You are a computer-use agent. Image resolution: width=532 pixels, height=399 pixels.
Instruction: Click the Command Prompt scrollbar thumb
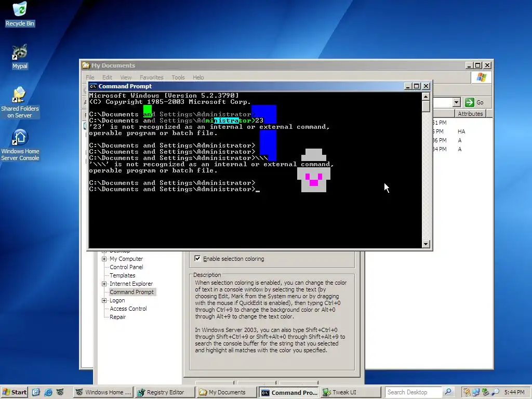426,106
